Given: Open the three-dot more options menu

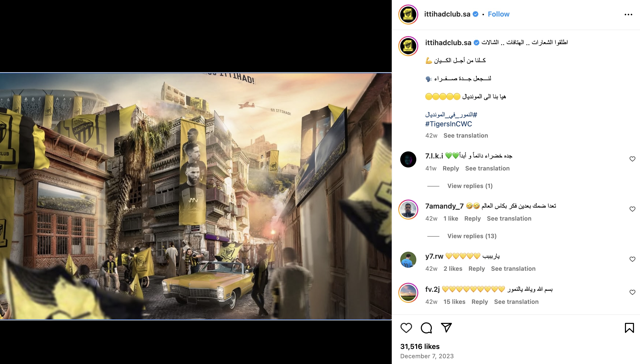Looking at the screenshot, I should (628, 15).
